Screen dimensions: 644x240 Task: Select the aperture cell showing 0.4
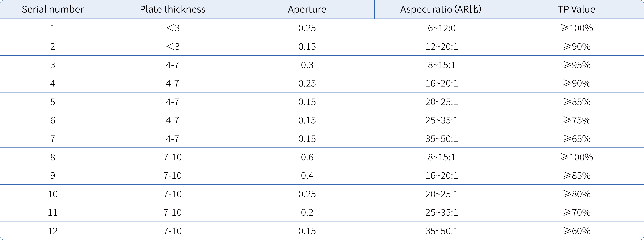click(307, 176)
